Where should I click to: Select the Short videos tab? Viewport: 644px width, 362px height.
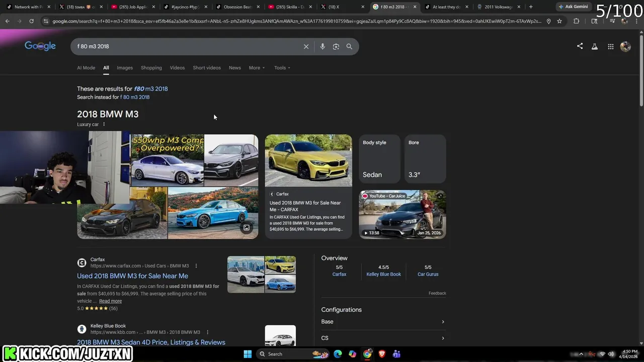click(207, 68)
